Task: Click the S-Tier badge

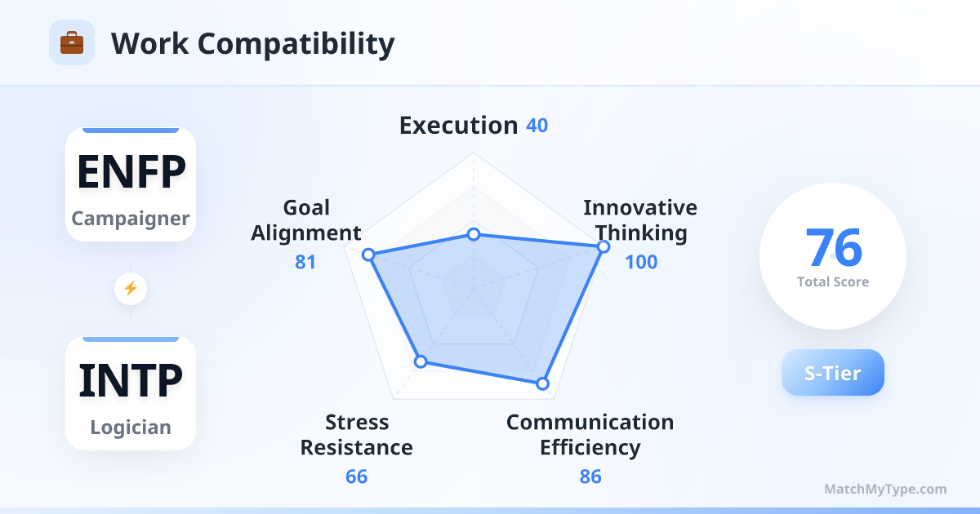Action: (832, 373)
